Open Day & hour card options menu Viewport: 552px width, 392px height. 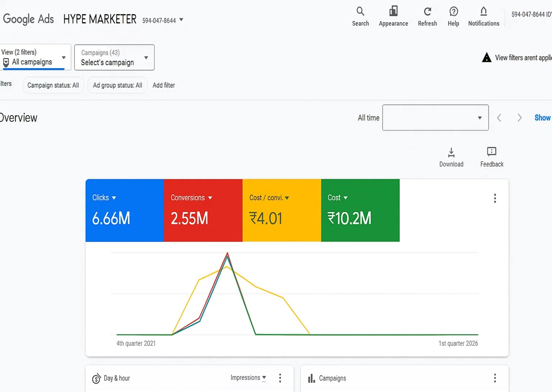pyautogui.click(x=280, y=378)
